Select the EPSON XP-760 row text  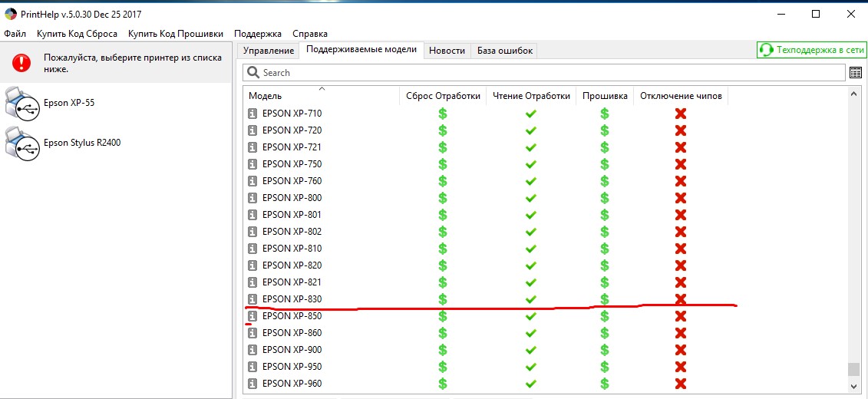point(292,181)
